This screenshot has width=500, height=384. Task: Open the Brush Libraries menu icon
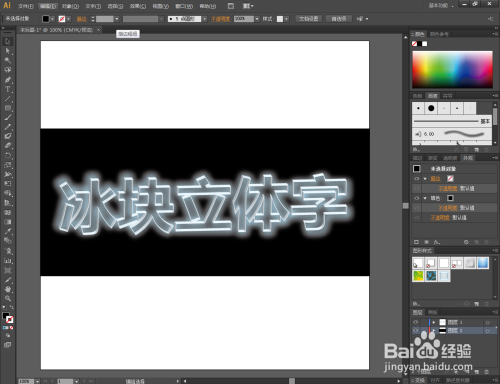[416, 150]
